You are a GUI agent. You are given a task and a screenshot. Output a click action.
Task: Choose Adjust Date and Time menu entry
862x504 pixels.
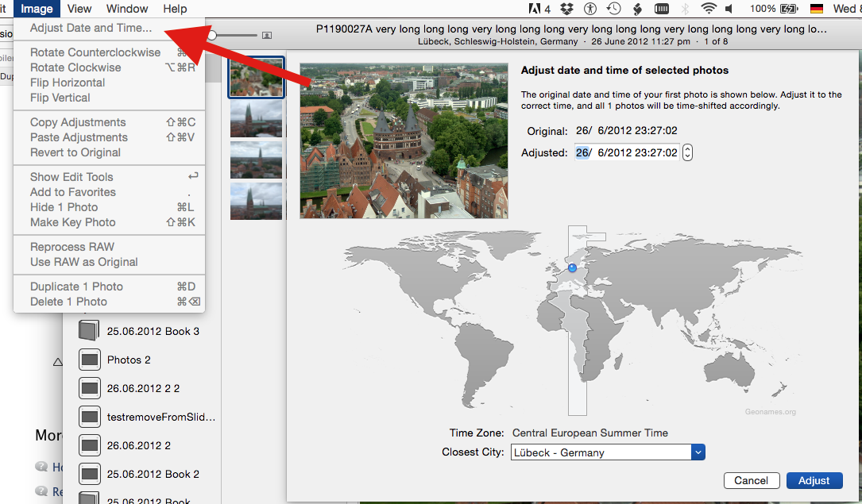click(x=91, y=28)
